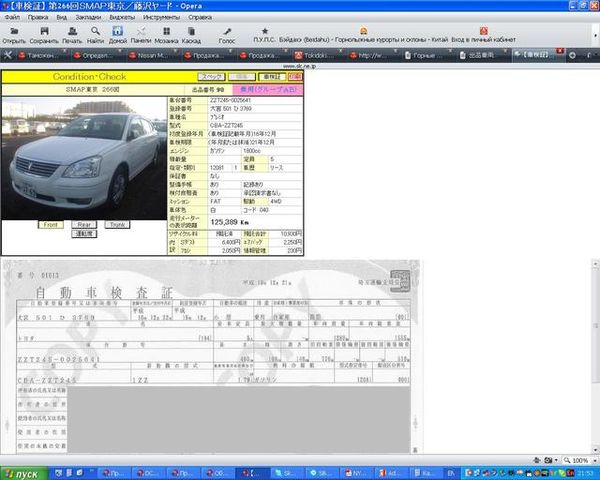Click the Открыть (Open) toolbar icon
600x480 pixels.
(x=14, y=35)
